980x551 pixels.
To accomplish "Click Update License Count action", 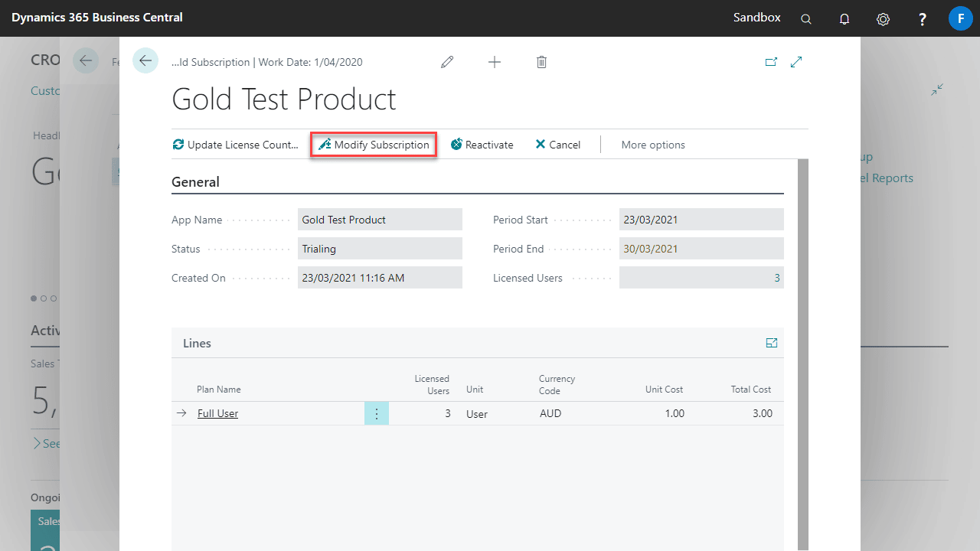I will pyautogui.click(x=236, y=145).
